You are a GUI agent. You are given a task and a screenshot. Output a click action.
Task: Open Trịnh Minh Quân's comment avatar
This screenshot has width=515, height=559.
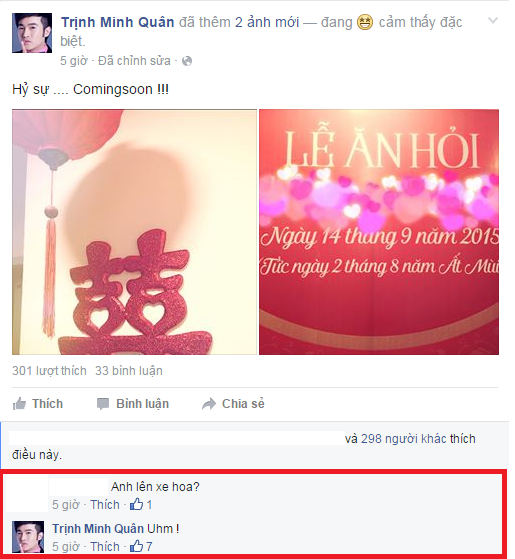point(28,537)
